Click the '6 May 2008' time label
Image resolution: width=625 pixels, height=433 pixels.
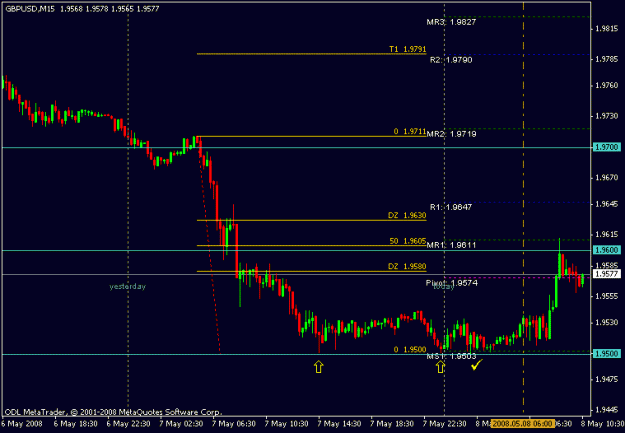coord(23,423)
